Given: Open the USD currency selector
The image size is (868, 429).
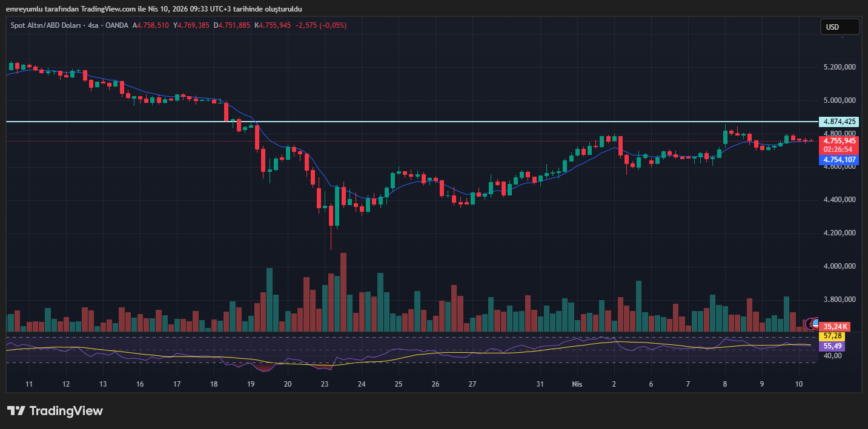Looking at the screenshot, I should point(840,27).
